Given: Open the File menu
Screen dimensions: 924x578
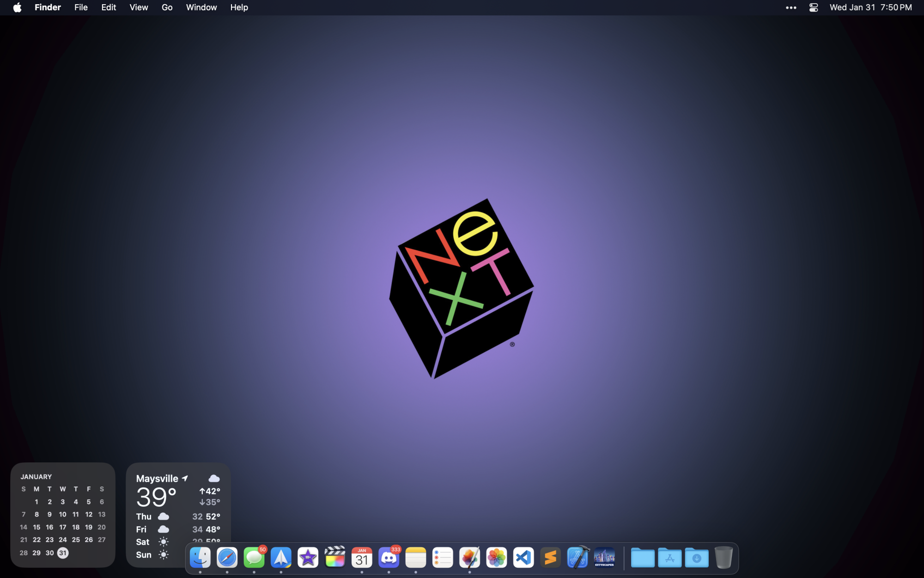Looking at the screenshot, I should pyautogui.click(x=81, y=7).
